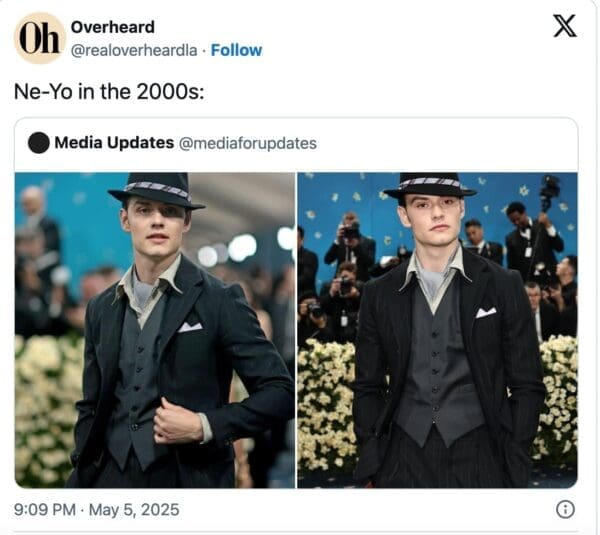Click the @realoverheardla handle
The image size is (600, 535).
tap(133, 50)
